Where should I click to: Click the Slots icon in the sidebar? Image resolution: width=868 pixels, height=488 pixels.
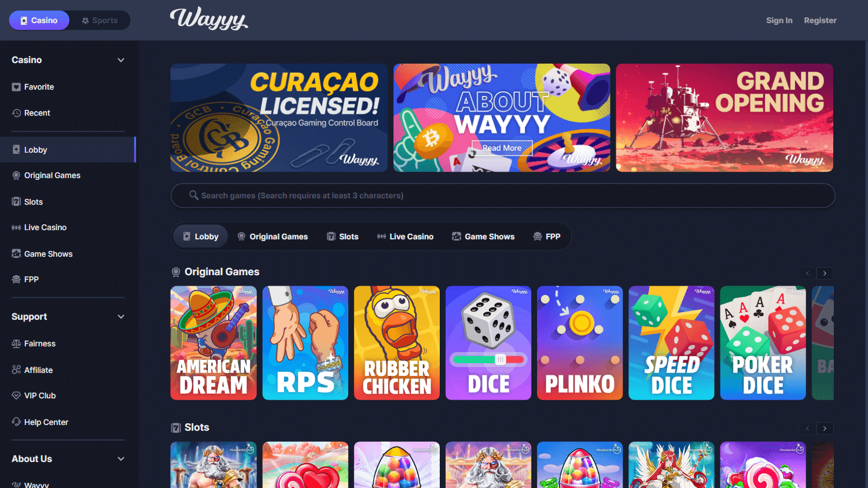[x=16, y=202]
